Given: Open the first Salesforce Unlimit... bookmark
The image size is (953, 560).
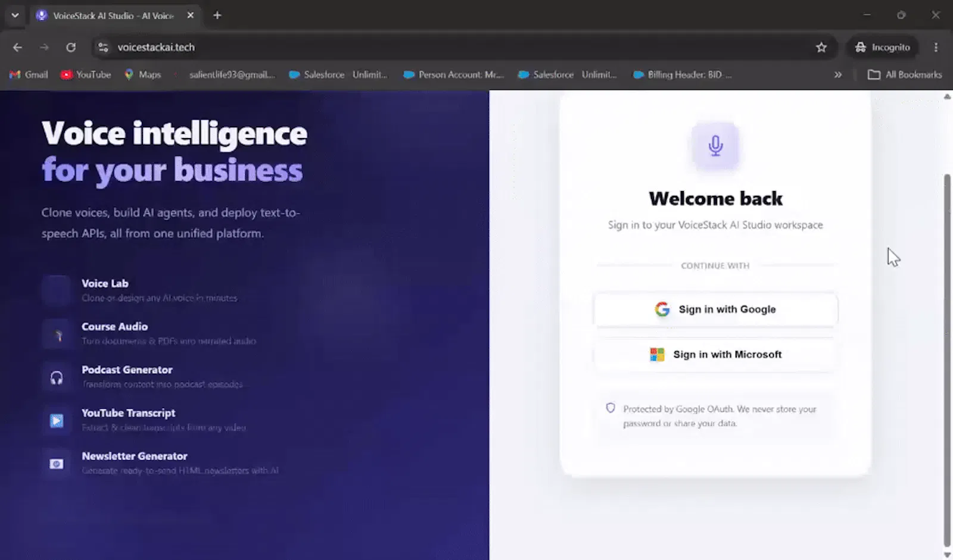Looking at the screenshot, I should coord(338,74).
